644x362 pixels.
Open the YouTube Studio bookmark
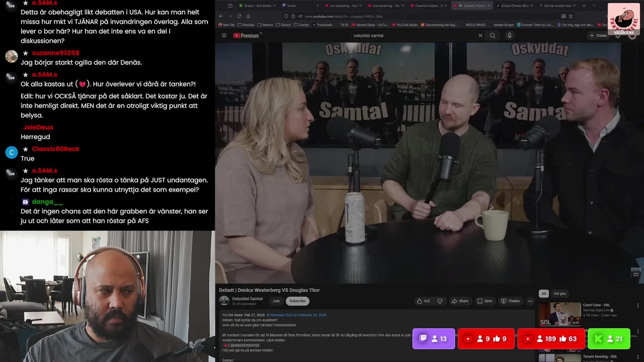[405, 25]
